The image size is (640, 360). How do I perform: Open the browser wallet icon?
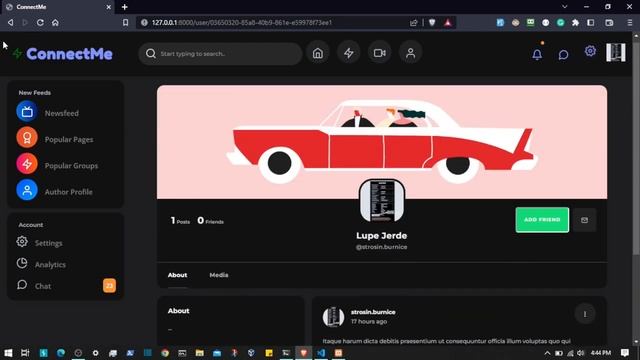coord(609,22)
